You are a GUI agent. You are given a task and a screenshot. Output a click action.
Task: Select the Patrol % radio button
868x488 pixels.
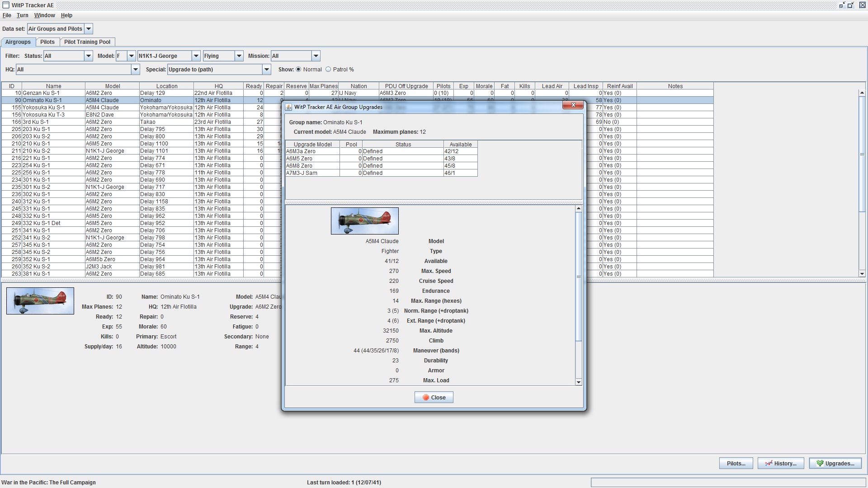point(328,70)
